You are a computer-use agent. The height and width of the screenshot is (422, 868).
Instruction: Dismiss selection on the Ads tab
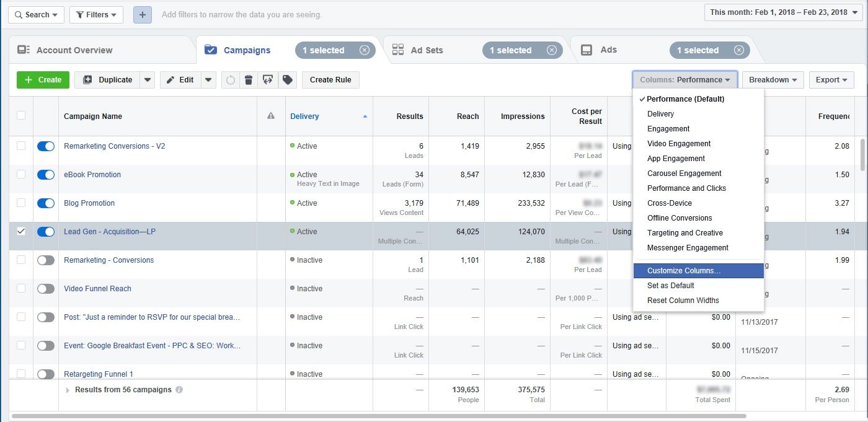point(738,50)
